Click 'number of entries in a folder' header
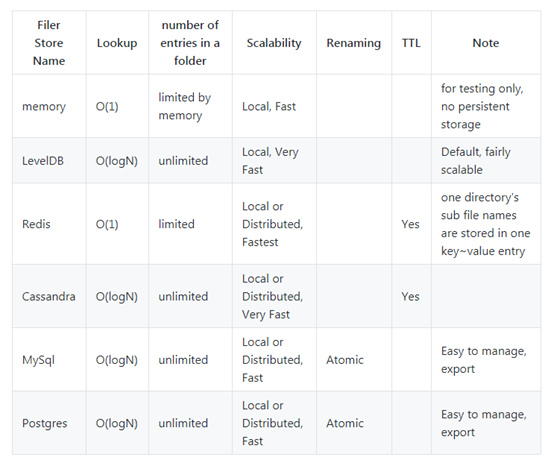 click(190, 43)
